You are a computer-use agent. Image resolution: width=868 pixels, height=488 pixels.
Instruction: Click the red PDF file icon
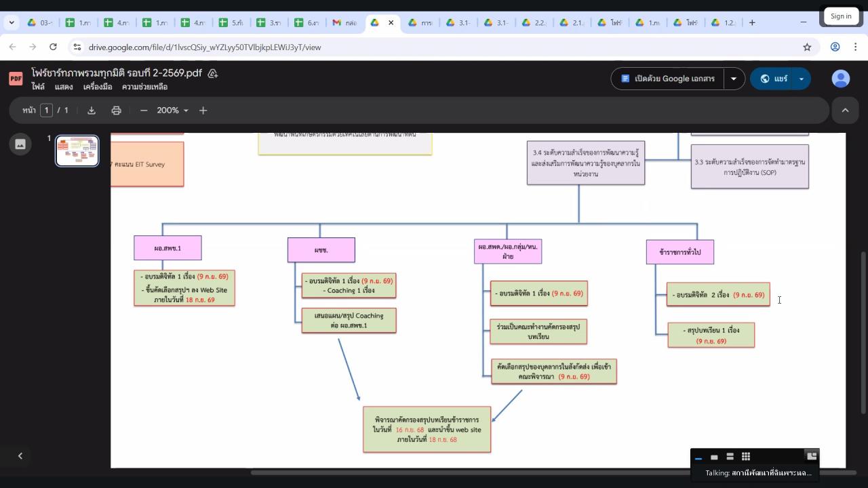point(16,79)
